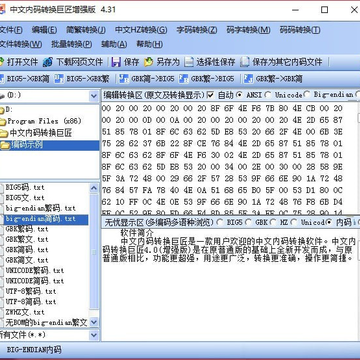Viewport: 360px width, 360px height.
Task: Click the Open File (打开文件) toolbar icon
Action: [1, 62]
